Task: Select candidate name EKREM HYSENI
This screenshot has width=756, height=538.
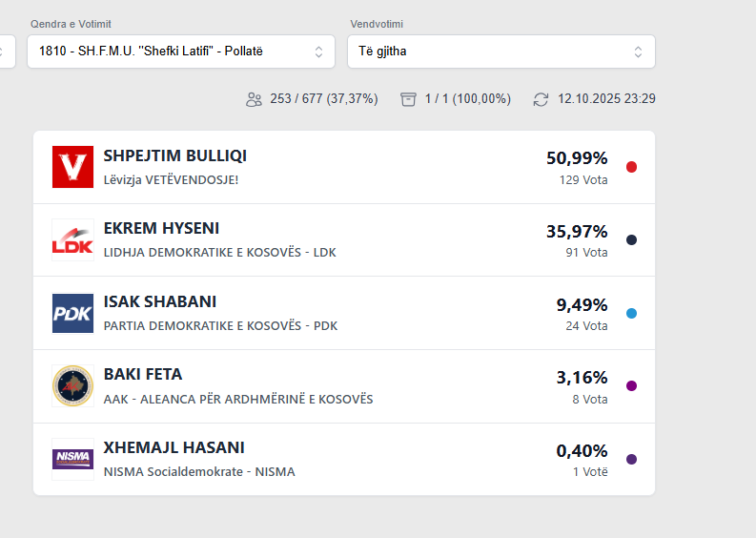Action: 161,229
